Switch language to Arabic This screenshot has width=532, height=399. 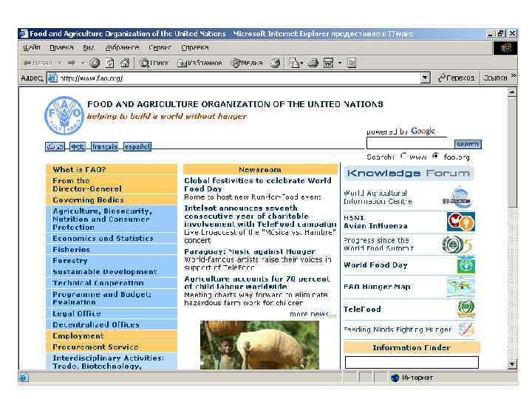pos(55,147)
